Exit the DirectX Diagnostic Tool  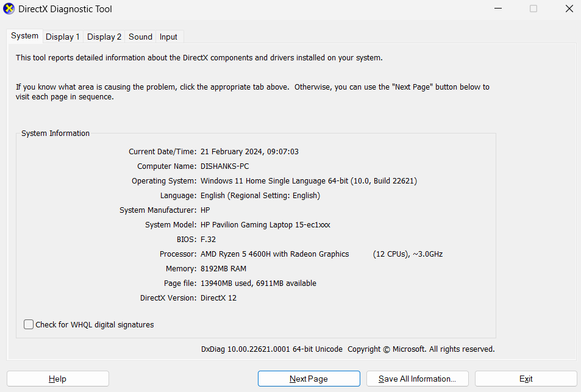point(525,378)
